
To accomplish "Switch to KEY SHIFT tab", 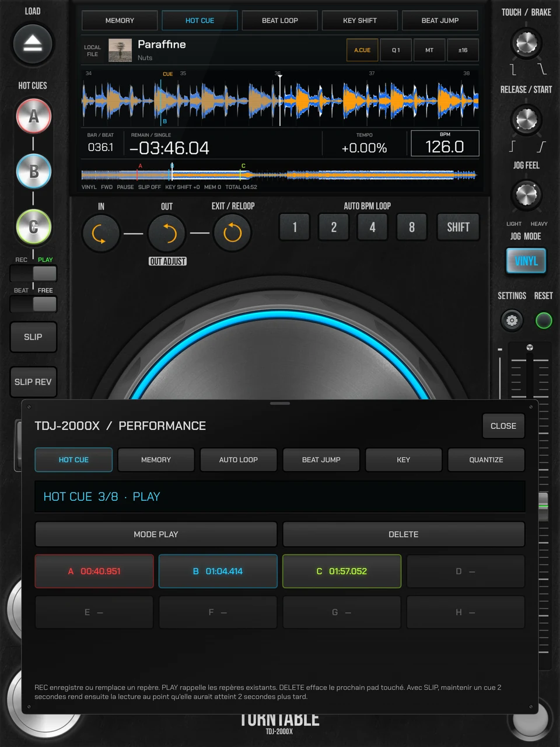I will tap(360, 20).
